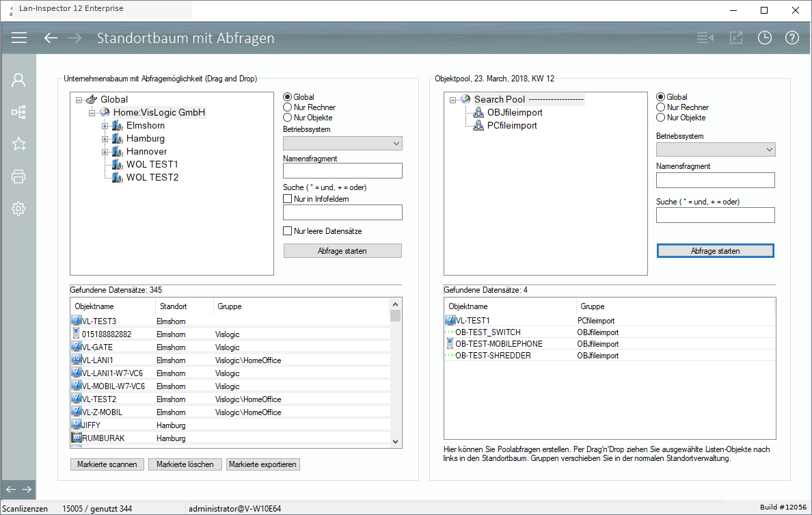Select OB-TEST-SHREDDER row in Objektpool
Screen dimensions: 812x515
pos(610,356)
